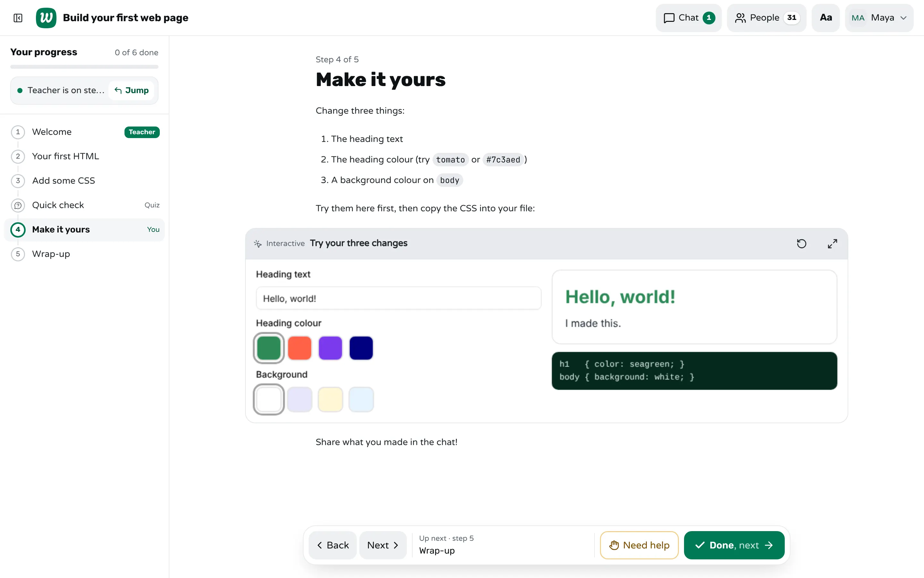Click the 'body' code snippet in instructions
924x578 pixels.
coord(449,180)
